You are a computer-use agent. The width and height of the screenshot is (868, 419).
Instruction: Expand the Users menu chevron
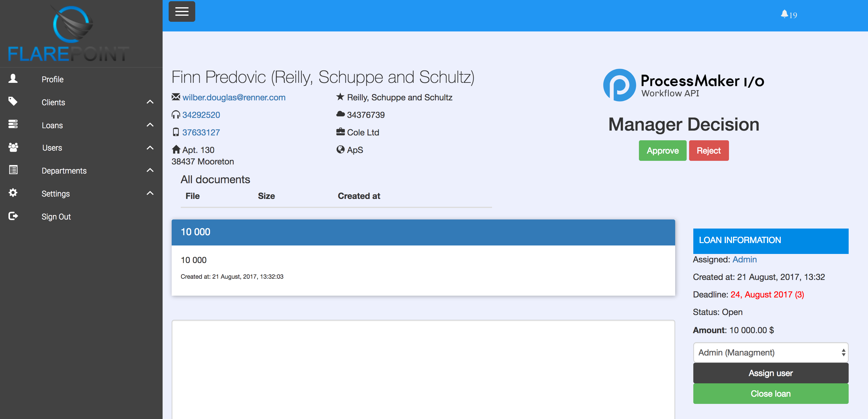(x=150, y=148)
